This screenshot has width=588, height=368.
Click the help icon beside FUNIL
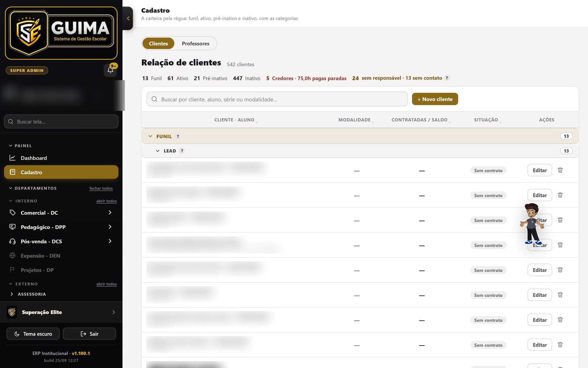pos(178,136)
